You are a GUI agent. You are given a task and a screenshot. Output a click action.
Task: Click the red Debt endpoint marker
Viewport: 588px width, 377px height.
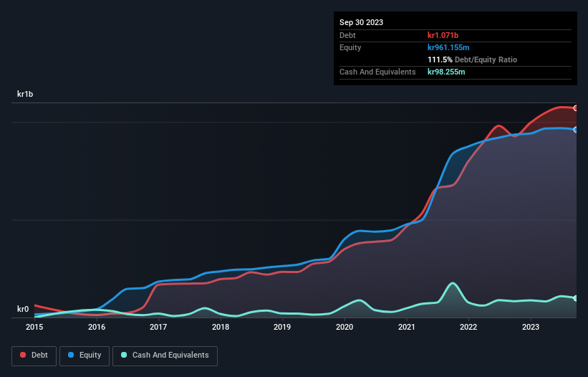click(x=576, y=108)
